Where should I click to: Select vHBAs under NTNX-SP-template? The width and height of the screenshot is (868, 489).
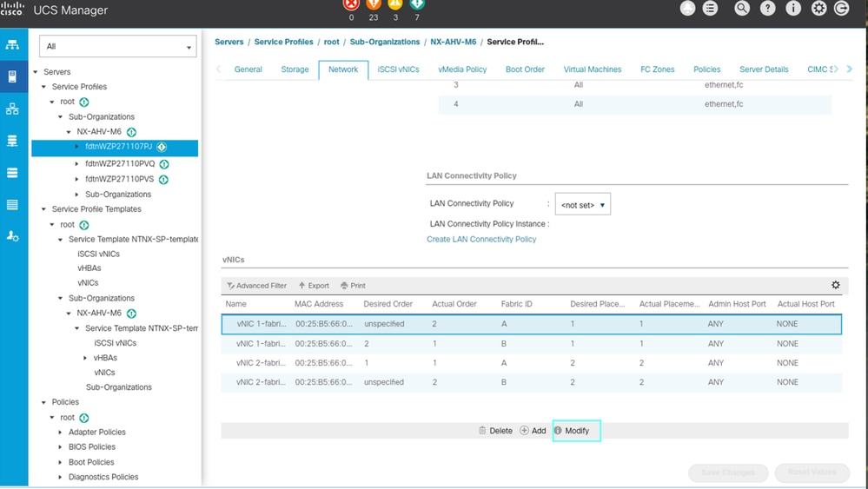(89, 268)
